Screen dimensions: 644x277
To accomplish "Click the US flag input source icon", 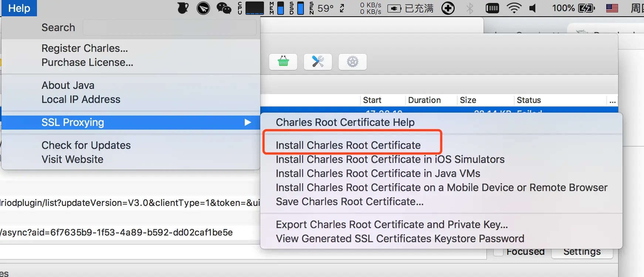I will point(612,8).
